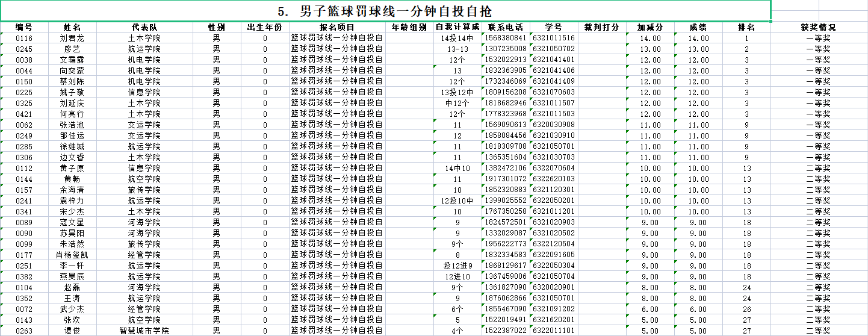The height and width of the screenshot is (336, 868).
Task: Click the name cell 张浩池
Action: click(x=72, y=125)
